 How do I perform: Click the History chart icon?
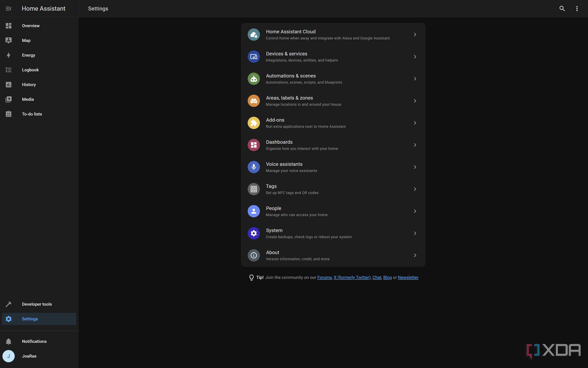[9, 85]
